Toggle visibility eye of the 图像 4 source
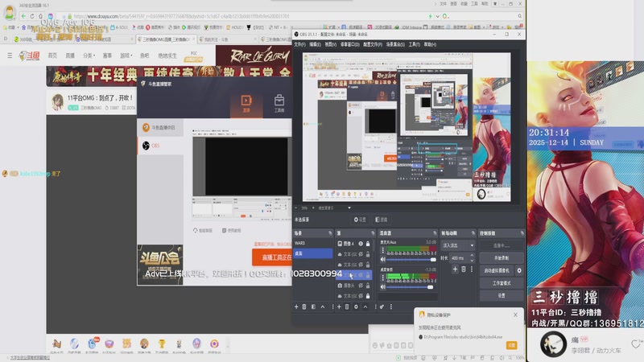 [x=361, y=244]
